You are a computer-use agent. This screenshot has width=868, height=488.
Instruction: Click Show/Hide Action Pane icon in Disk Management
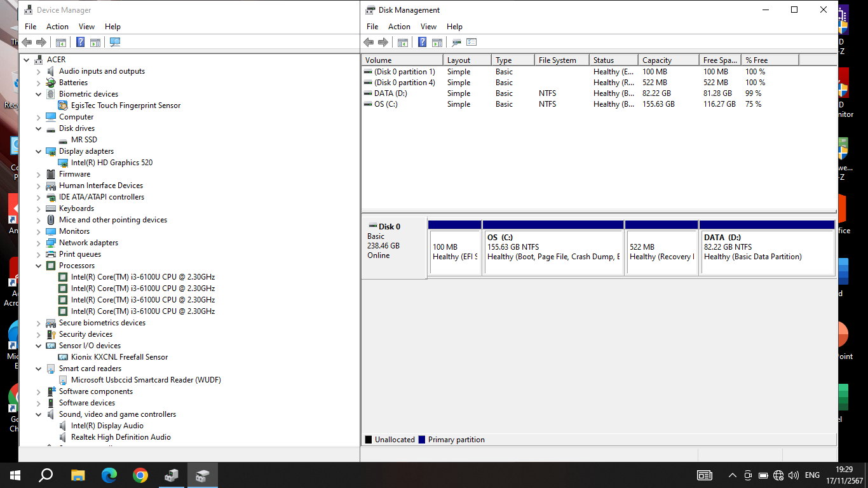pos(437,43)
